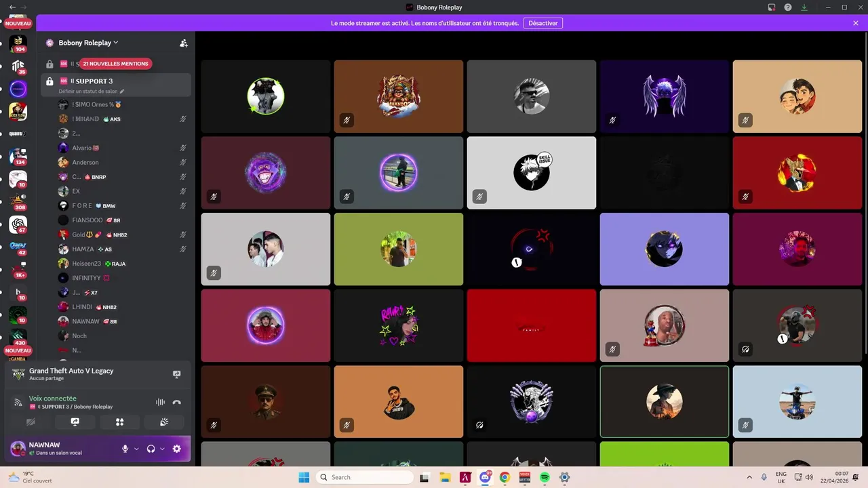
Task: Click Désactiver to turn off streamer mode
Action: 542,23
